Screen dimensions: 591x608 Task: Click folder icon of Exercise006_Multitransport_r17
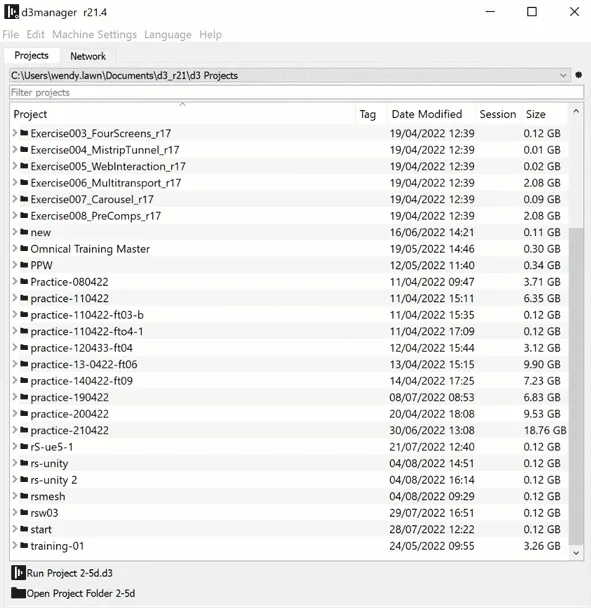coord(24,182)
